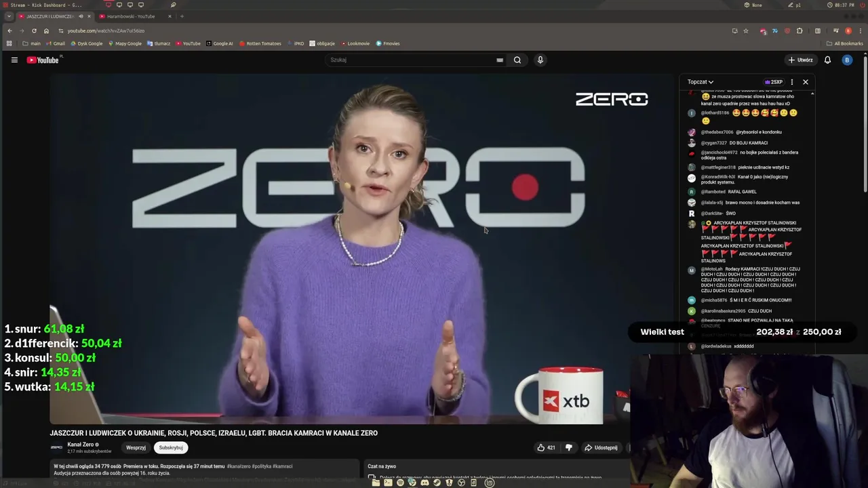
Task: Open the YouTube hamburger guide menu
Action: (x=14, y=60)
